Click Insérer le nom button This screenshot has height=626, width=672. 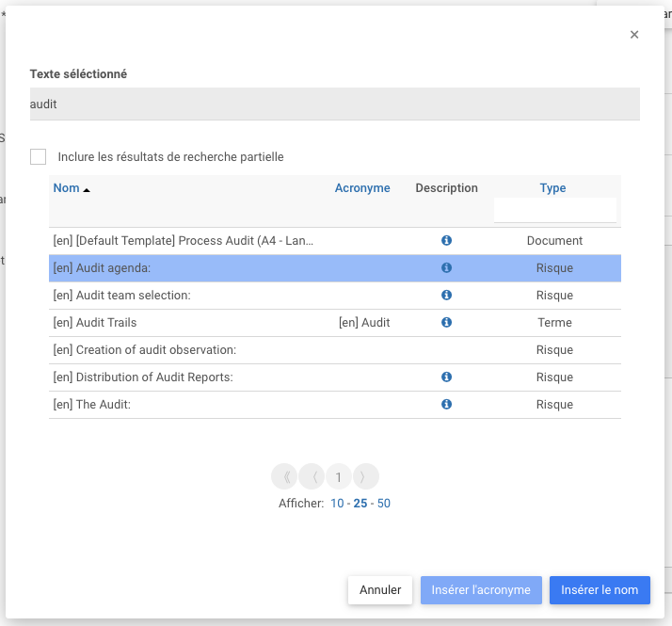point(600,590)
